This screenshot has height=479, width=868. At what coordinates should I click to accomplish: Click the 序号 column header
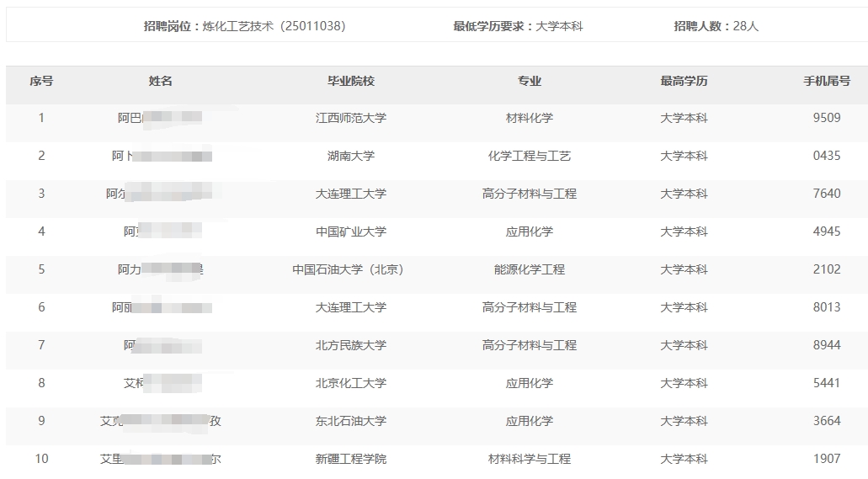(x=41, y=81)
